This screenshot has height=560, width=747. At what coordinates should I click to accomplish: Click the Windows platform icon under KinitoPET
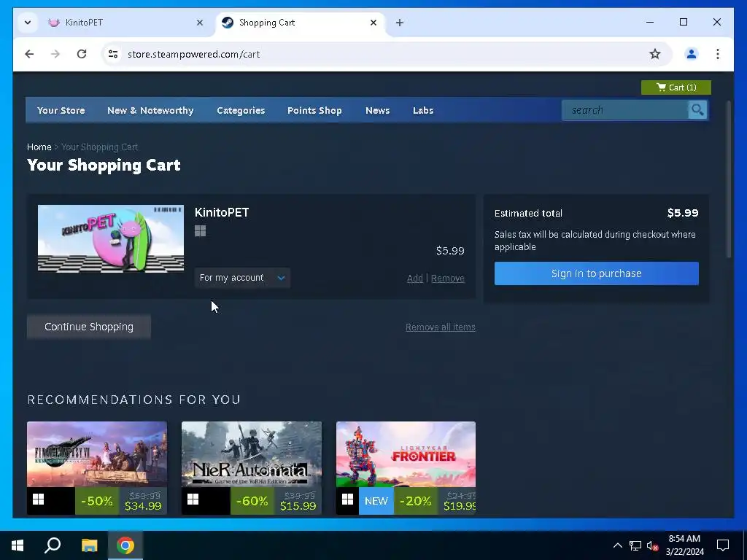tap(200, 231)
